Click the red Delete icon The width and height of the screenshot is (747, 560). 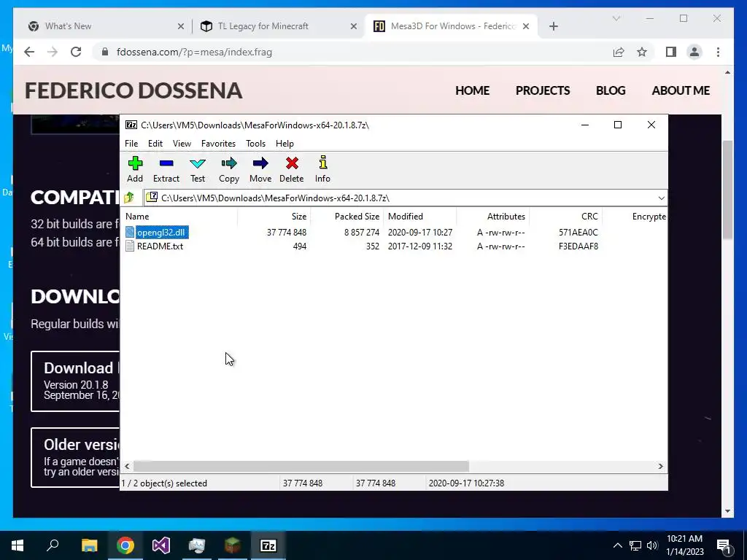(292, 169)
